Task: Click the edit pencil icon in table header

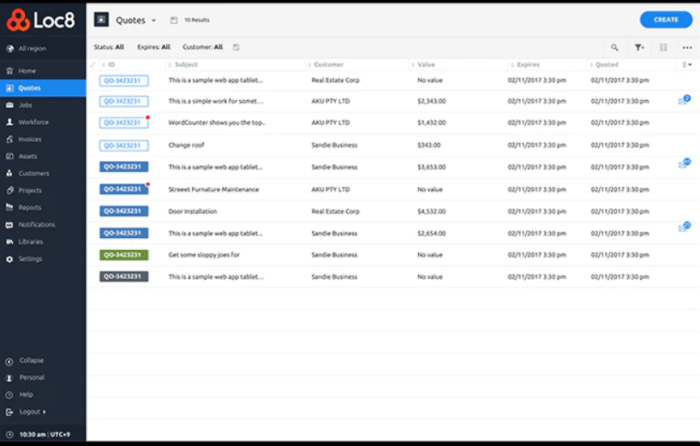Action: 93,65
